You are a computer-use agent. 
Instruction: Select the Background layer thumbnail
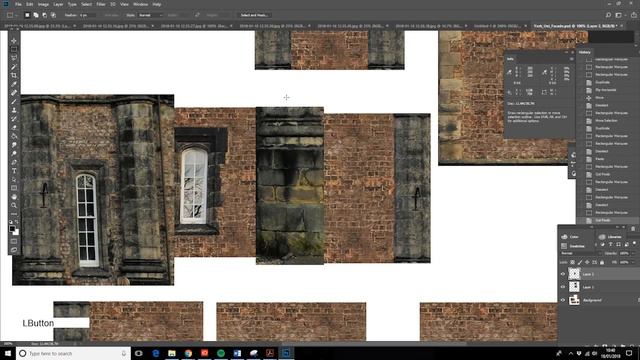(x=574, y=300)
